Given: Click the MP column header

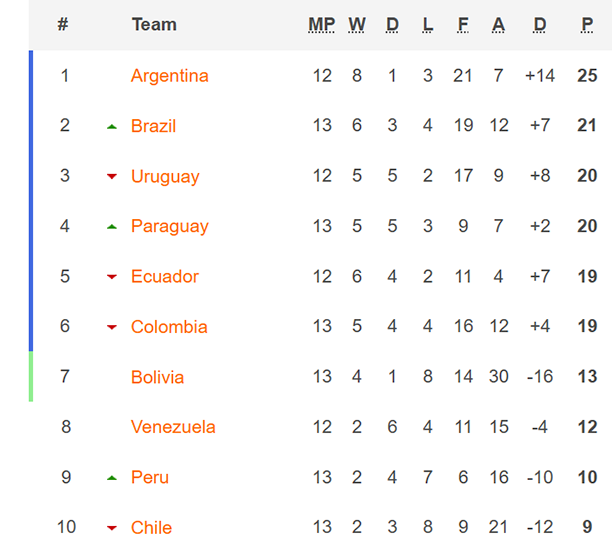Looking at the screenshot, I should 322,25.
